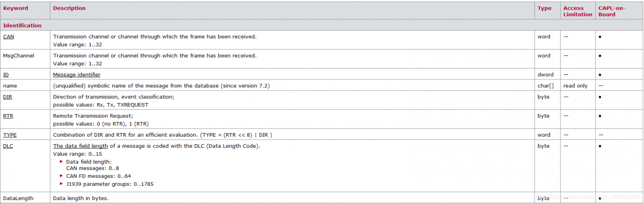The image size is (644, 204).
Task: Click the DataLength keyword cell
Action: tap(26, 198)
